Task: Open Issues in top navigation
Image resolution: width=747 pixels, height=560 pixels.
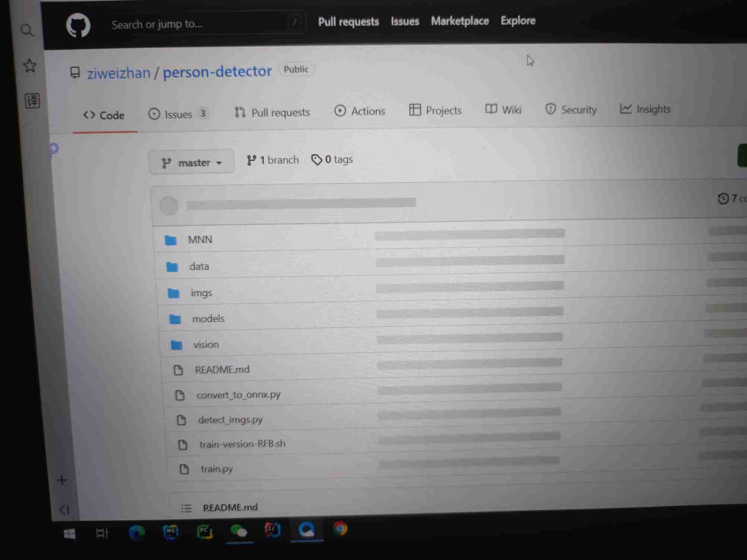Action: click(405, 21)
